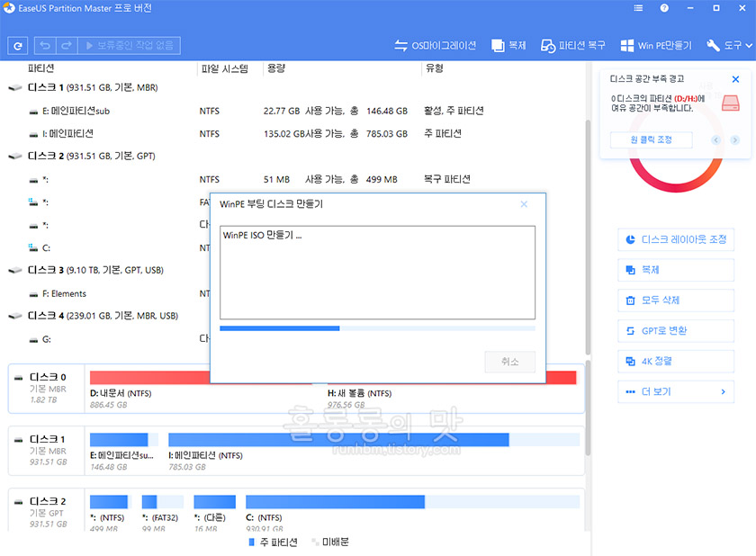
Task: Select 디스크 2 row in the partition list
Action: point(294,157)
